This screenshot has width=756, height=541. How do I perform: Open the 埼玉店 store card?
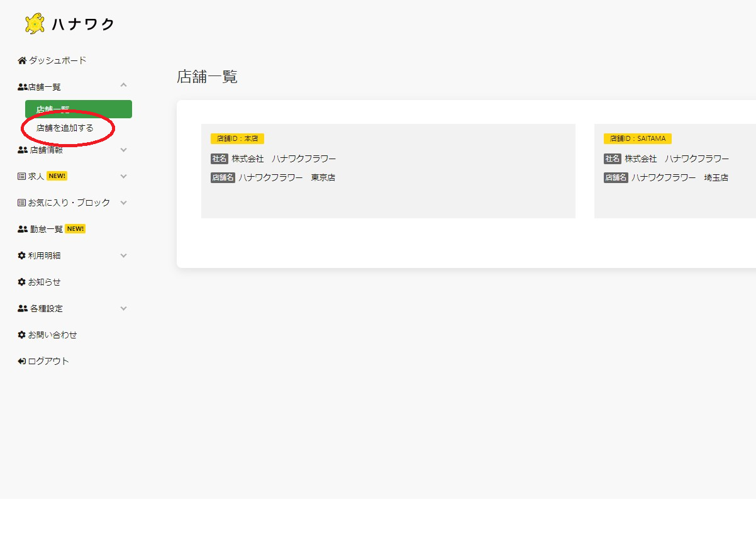[x=674, y=171]
